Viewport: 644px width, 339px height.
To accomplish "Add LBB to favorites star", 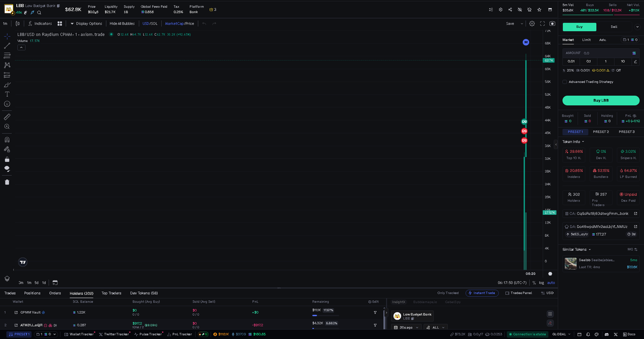I will [x=539, y=10].
